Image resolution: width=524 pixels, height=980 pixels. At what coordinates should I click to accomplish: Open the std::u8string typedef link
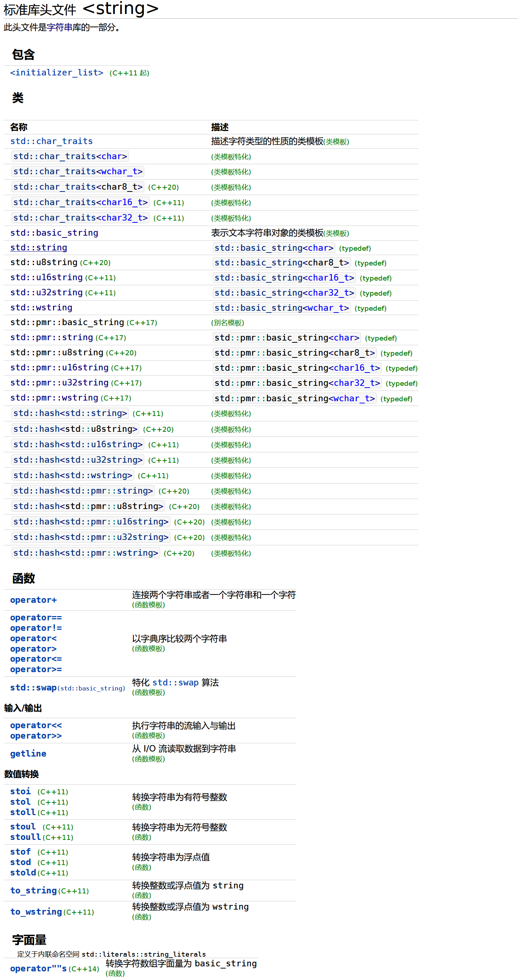(x=44, y=263)
